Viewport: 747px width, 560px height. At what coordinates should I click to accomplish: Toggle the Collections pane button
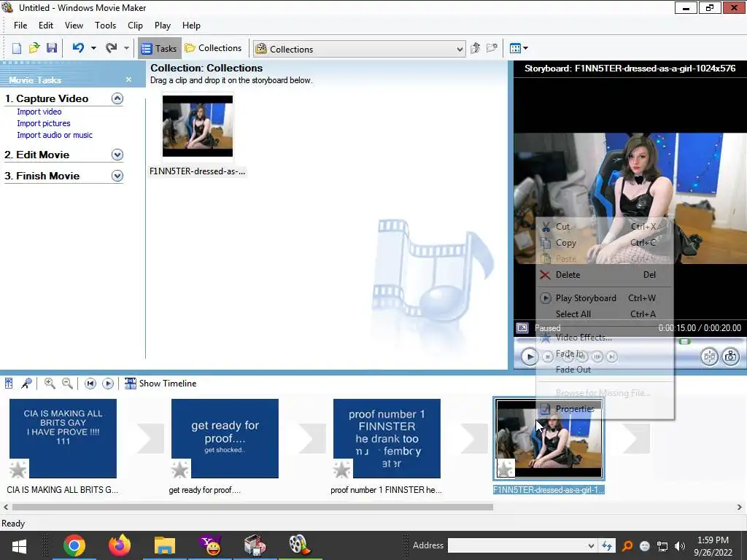[214, 48]
